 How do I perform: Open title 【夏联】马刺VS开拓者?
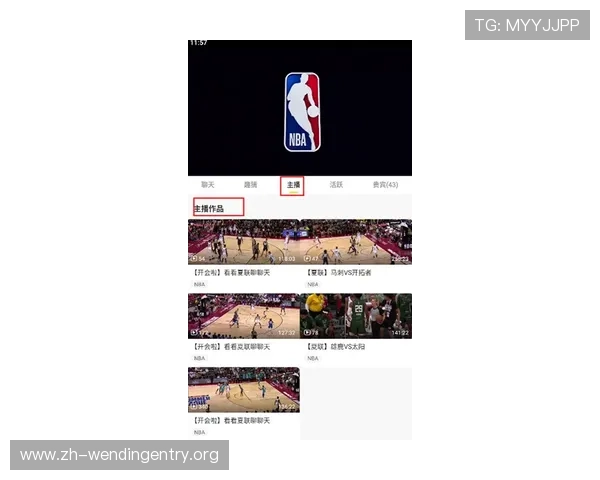pos(339,273)
